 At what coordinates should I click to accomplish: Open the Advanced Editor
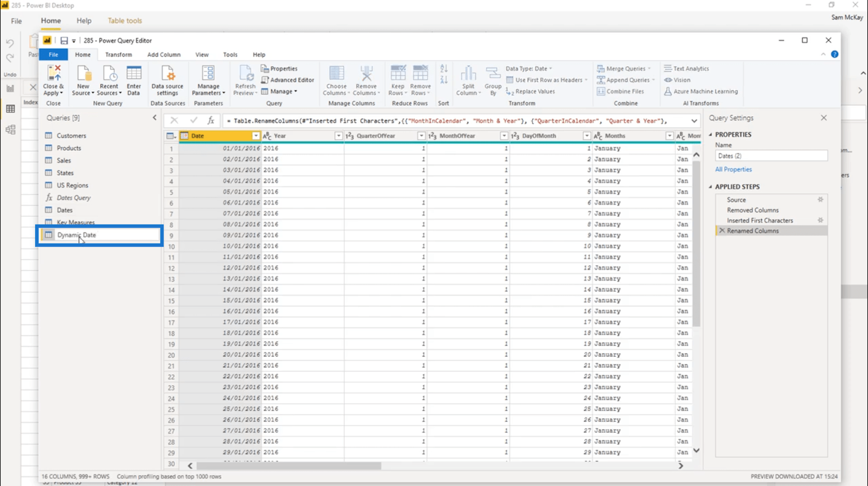pyautogui.click(x=288, y=80)
